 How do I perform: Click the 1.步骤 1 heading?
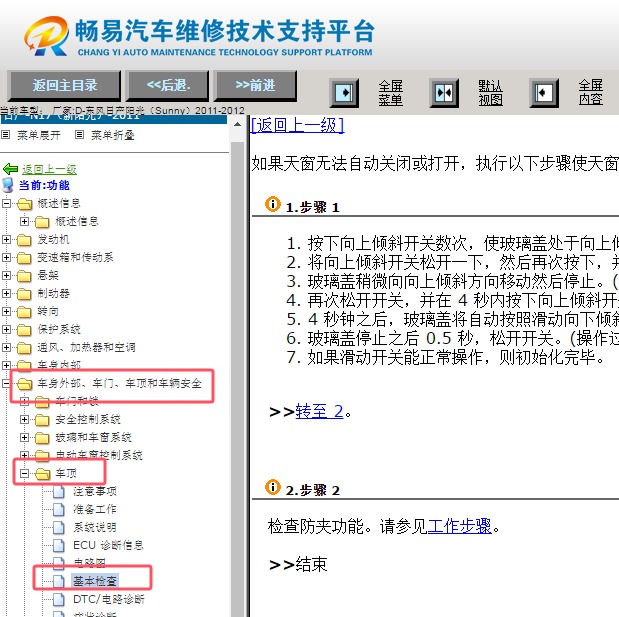coord(312,207)
